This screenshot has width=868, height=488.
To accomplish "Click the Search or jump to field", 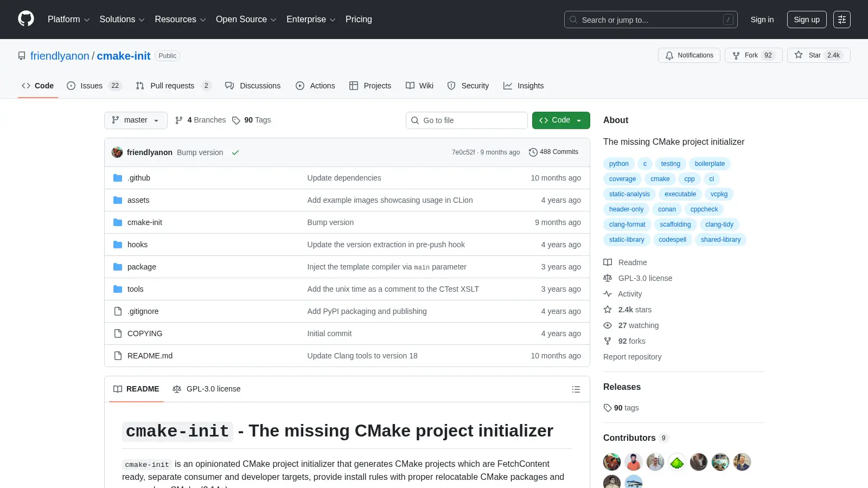I will [x=651, y=20].
